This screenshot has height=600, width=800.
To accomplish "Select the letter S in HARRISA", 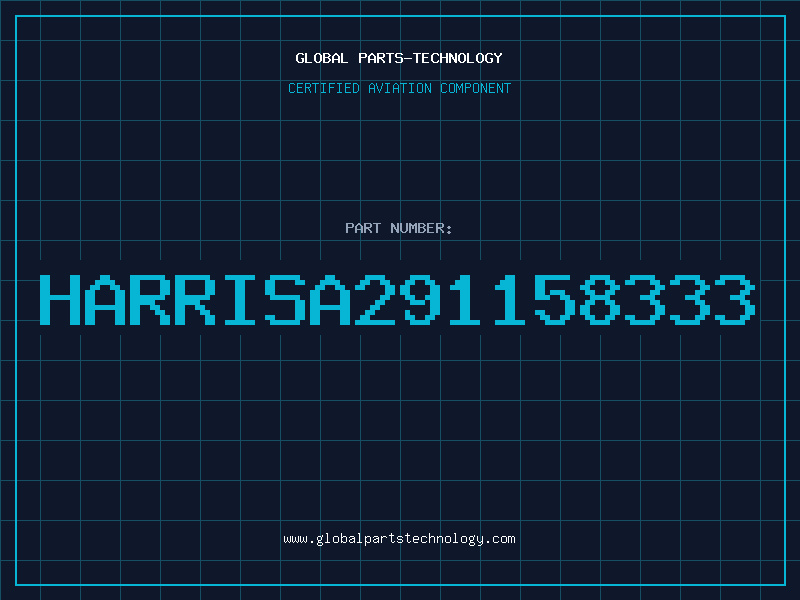I will pos(285,299).
